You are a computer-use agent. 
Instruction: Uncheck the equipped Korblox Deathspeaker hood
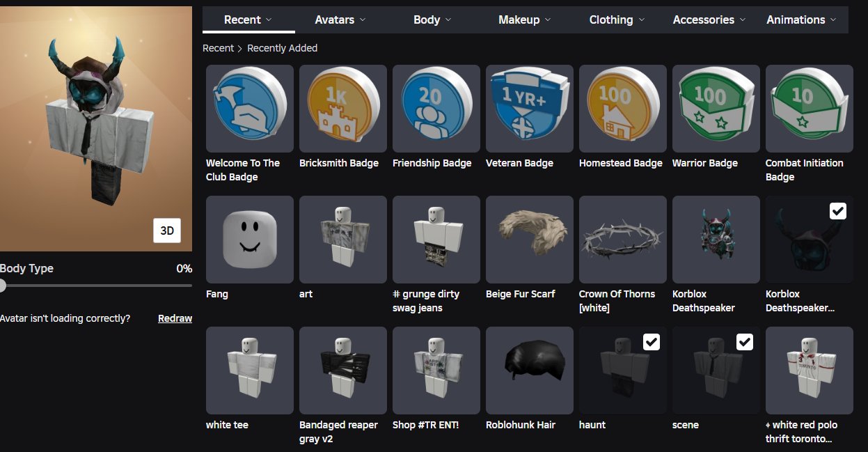838,211
